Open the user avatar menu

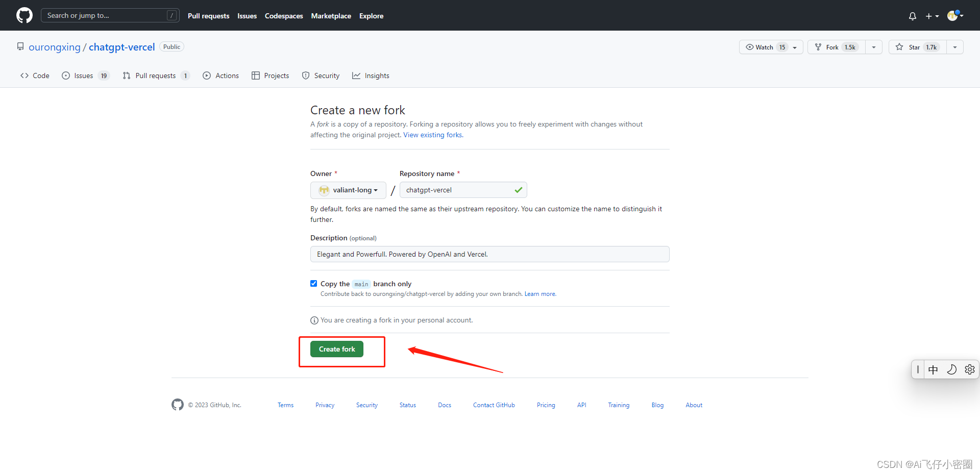pyautogui.click(x=955, y=15)
